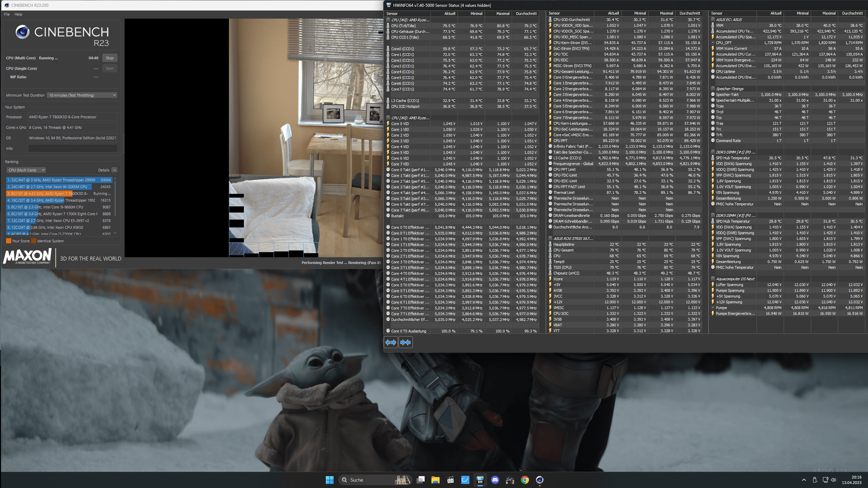
Task: Select the Ryzen 7 1700X ranking entry
Action: (59, 214)
